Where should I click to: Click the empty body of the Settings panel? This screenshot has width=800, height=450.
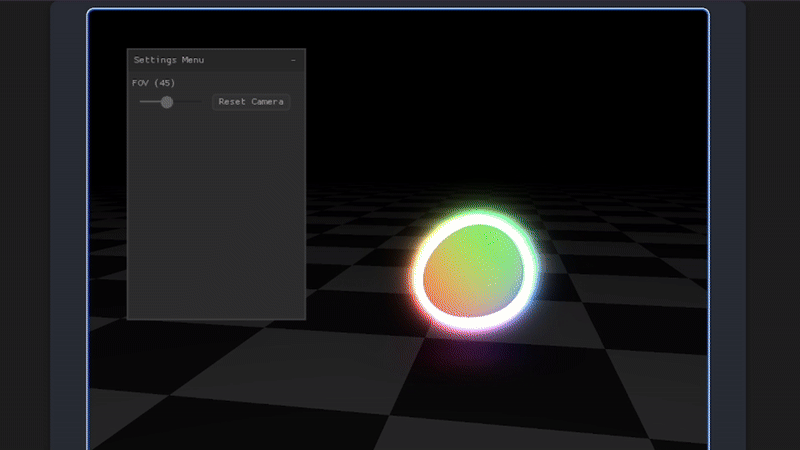(215, 220)
